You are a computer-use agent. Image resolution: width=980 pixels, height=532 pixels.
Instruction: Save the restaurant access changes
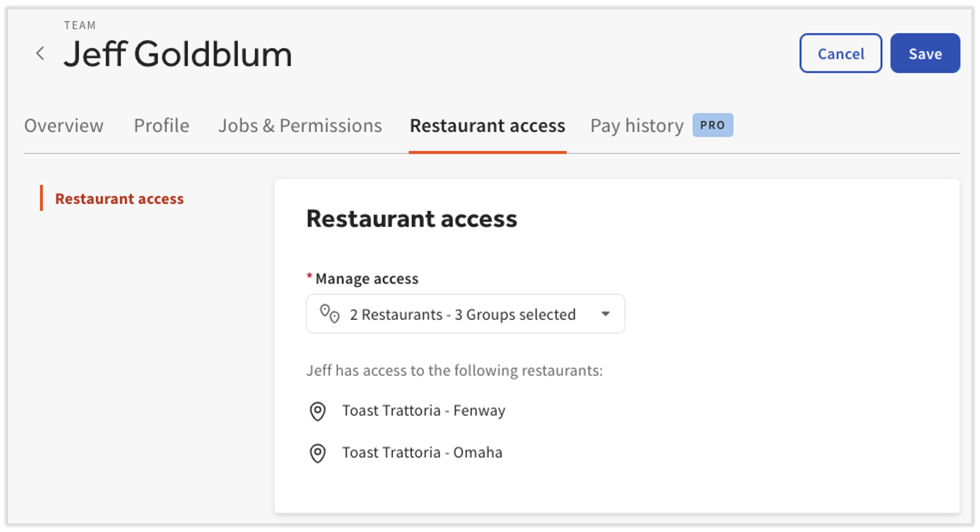(x=924, y=53)
